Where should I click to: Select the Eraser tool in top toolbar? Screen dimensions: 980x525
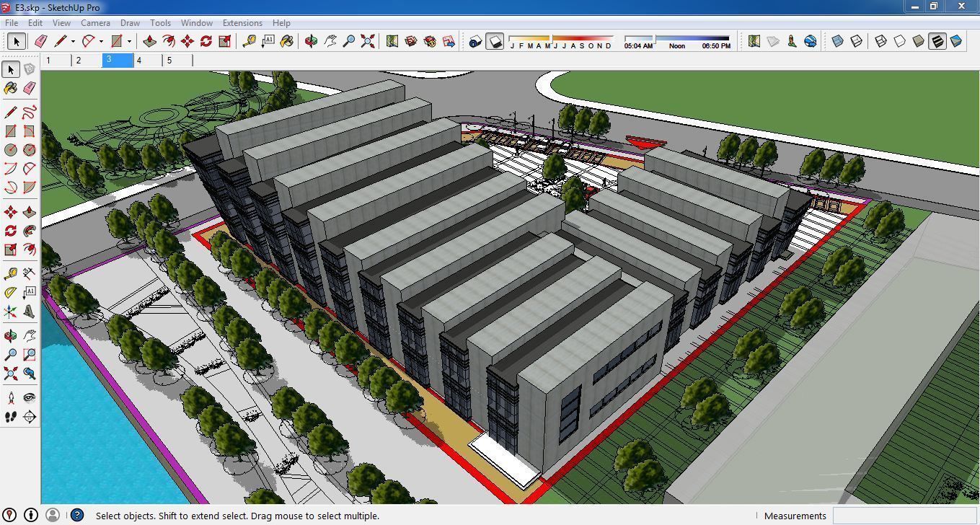(40, 42)
